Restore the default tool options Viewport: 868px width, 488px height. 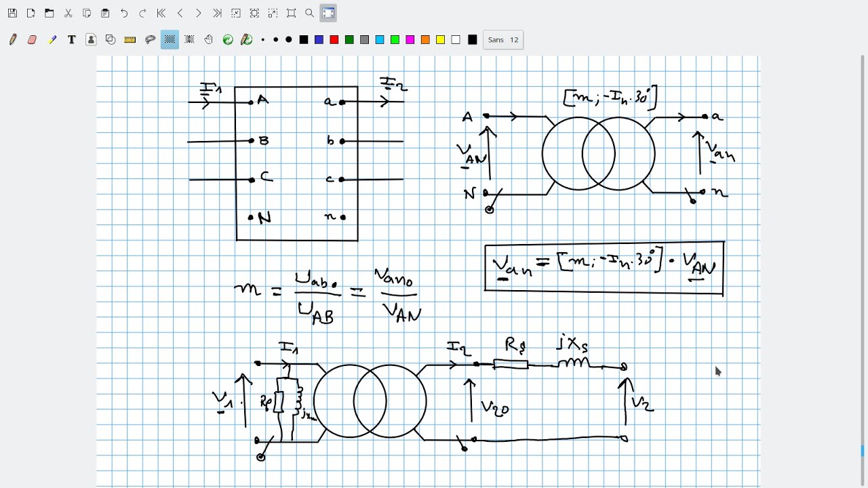pos(228,40)
